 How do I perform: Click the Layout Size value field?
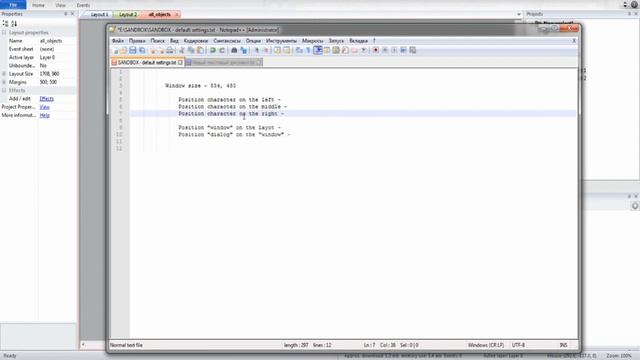click(x=57, y=74)
